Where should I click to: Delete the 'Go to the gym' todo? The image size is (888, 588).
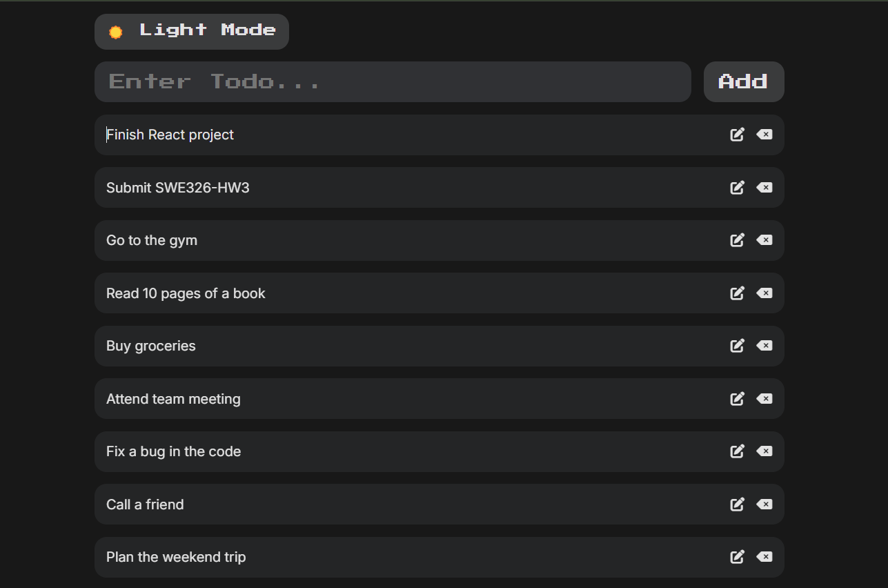click(x=764, y=240)
